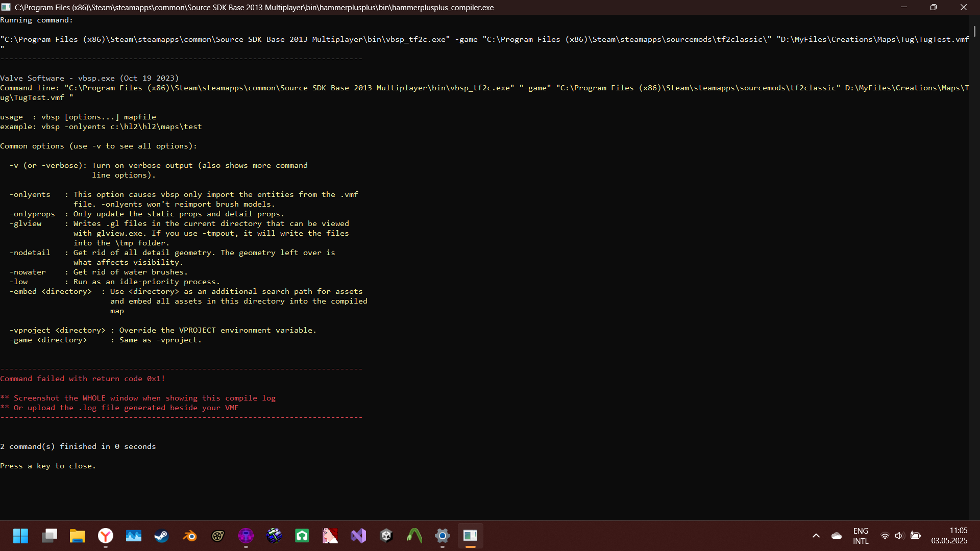This screenshot has width=980, height=551.
Task: Click '2 command(s) finished in 0 seconds'
Action: tap(78, 446)
